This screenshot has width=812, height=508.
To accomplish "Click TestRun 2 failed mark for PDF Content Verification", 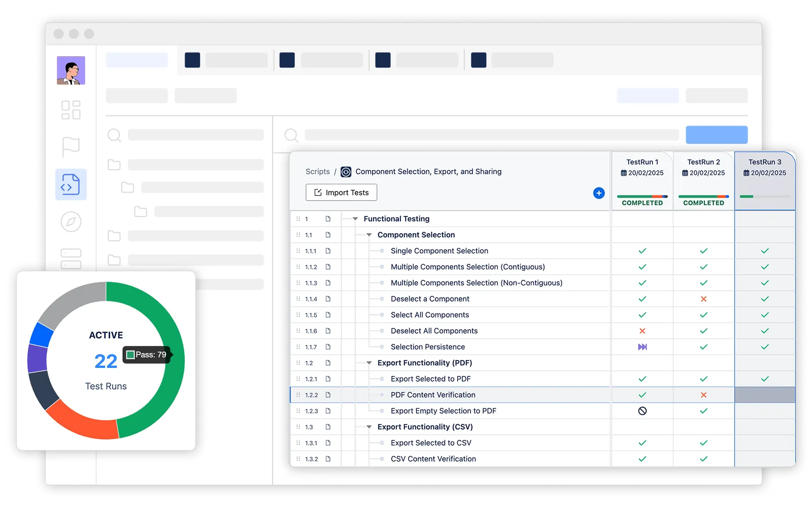I will (x=703, y=395).
